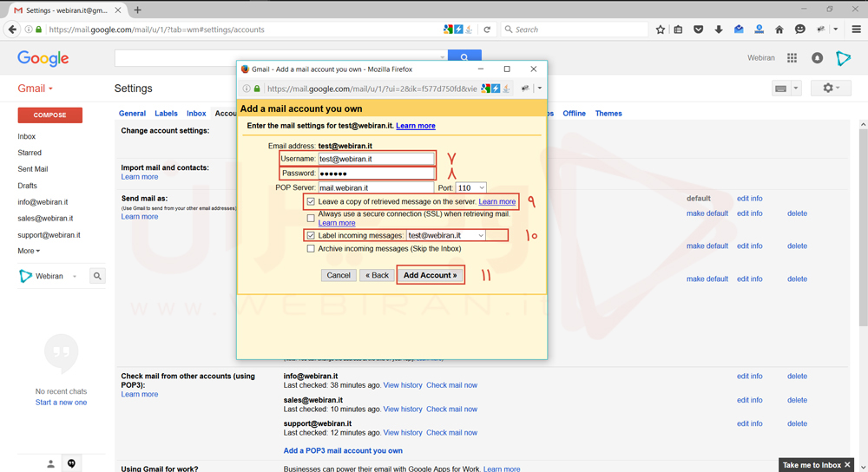868x472 pixels.
Task: Click the keyboard input tools icon
Action: click(x=780, y=88)
